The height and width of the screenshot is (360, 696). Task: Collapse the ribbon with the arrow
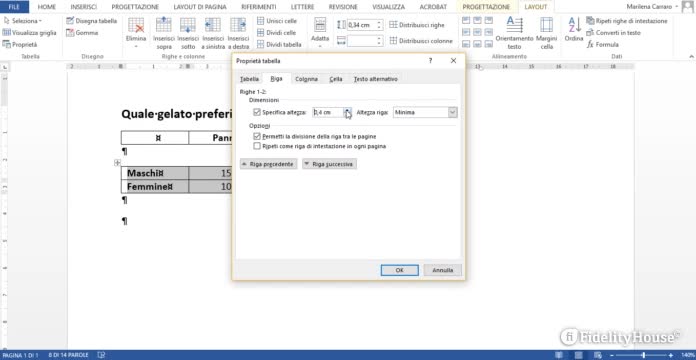tap(691, 56)
